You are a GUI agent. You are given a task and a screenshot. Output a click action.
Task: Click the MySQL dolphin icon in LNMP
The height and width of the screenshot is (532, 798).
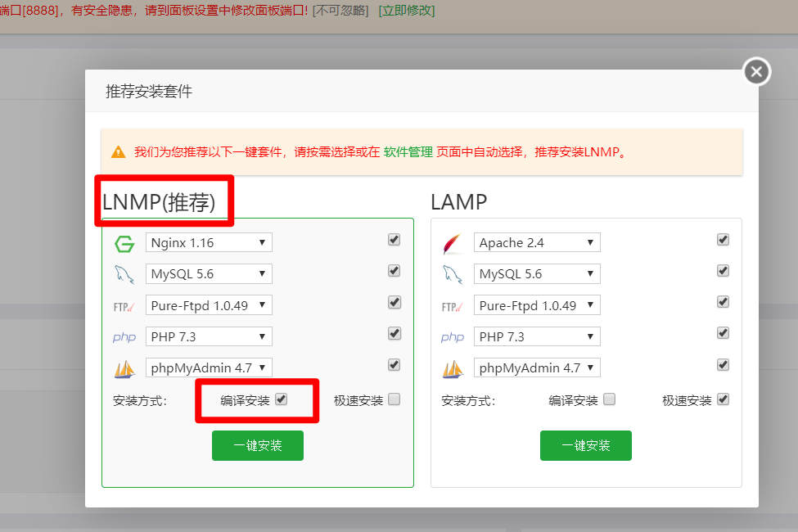click(x=124, y=274)
